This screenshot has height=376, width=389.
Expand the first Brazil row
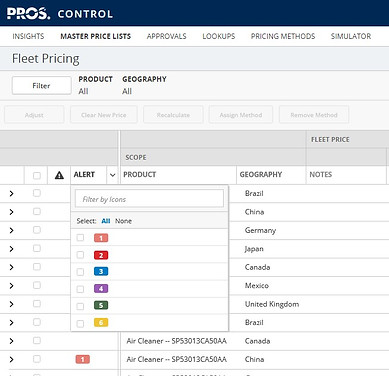click(12, 193)
